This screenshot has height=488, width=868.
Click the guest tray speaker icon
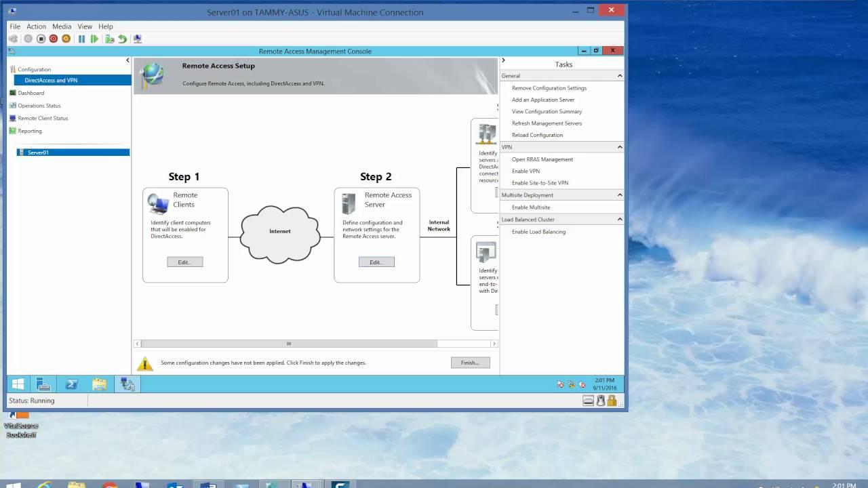tap(582, 384)
